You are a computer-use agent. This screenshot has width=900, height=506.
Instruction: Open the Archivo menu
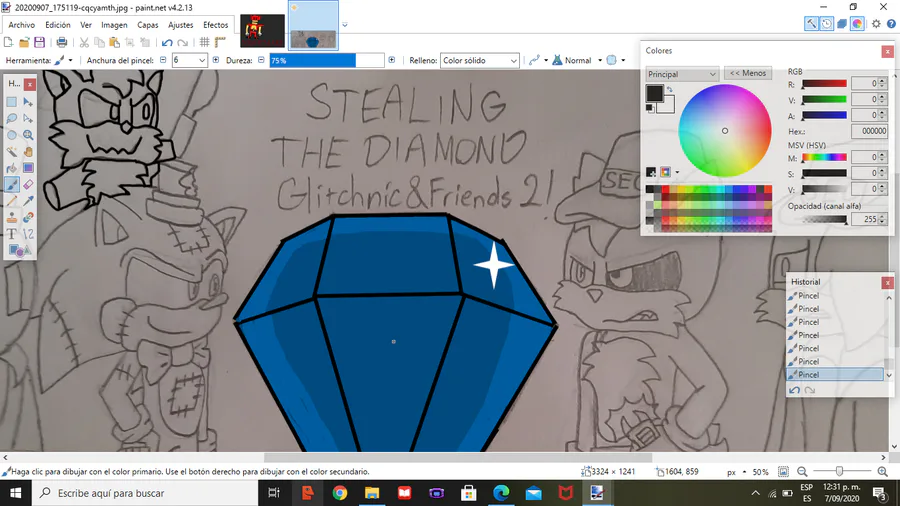coord(22,25)
